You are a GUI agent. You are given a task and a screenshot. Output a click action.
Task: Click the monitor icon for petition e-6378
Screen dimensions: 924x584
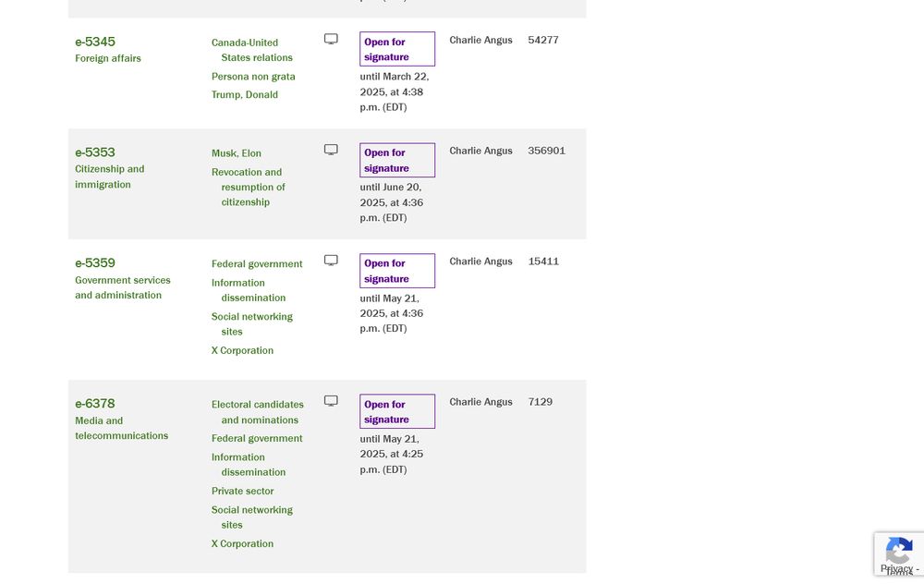[x=331, y=401]
